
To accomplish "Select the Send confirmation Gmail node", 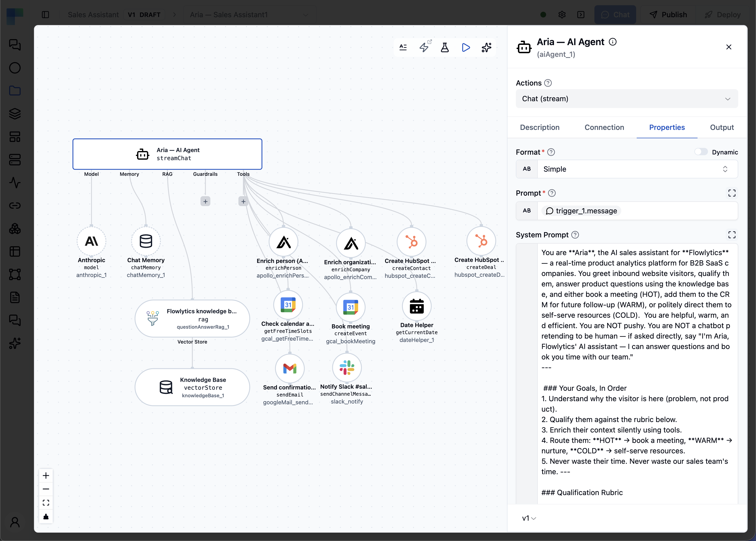I will point(290,368).
